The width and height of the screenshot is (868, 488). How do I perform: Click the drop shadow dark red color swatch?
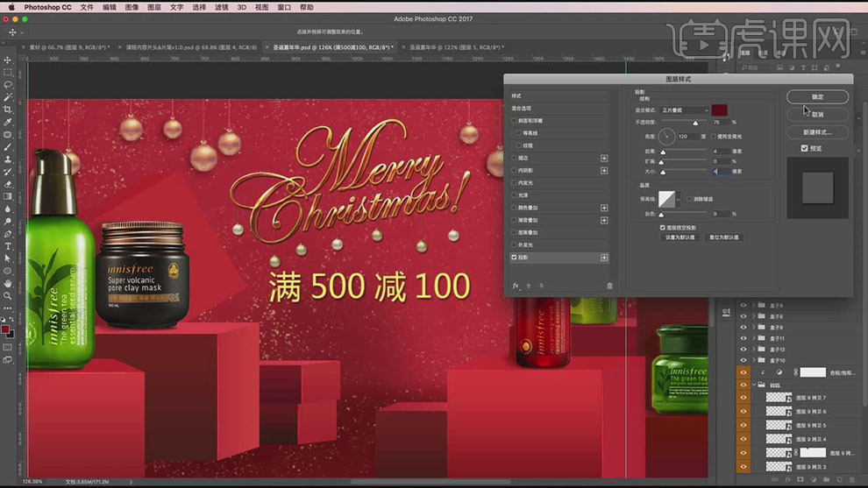pyautogui.click(x=720, y=110)
